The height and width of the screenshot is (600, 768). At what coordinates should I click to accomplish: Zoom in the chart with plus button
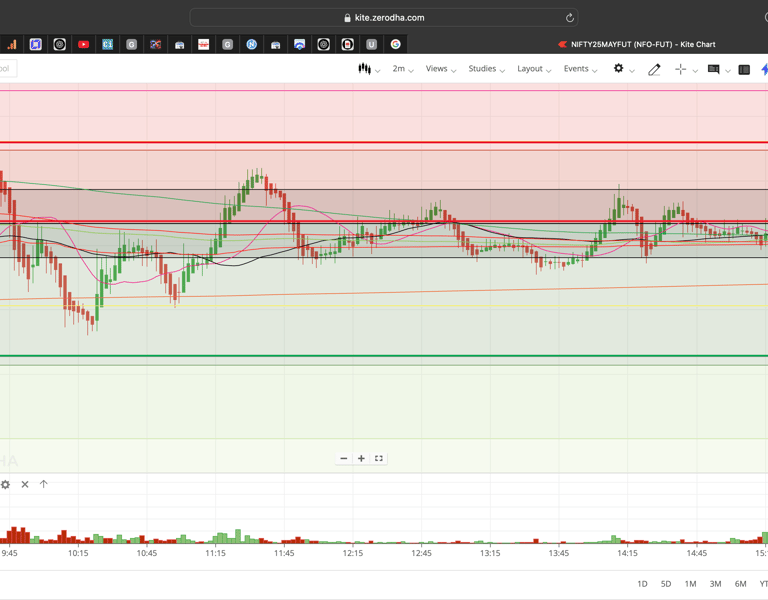tap(361, 458)
